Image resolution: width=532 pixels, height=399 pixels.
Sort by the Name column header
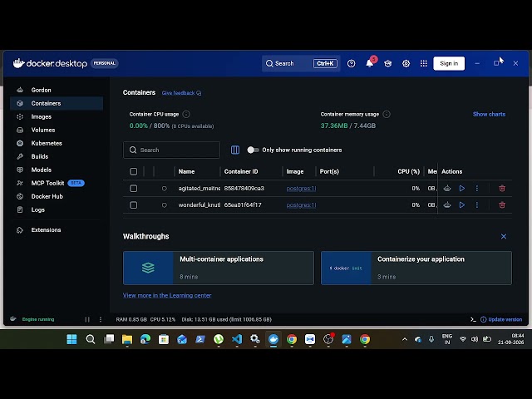(x=186, y=171)
